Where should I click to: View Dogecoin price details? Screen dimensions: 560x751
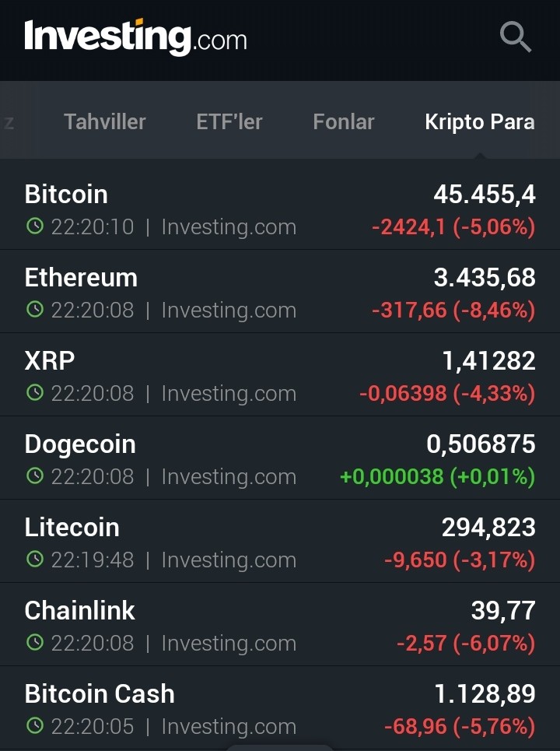(x=280, y=458)
